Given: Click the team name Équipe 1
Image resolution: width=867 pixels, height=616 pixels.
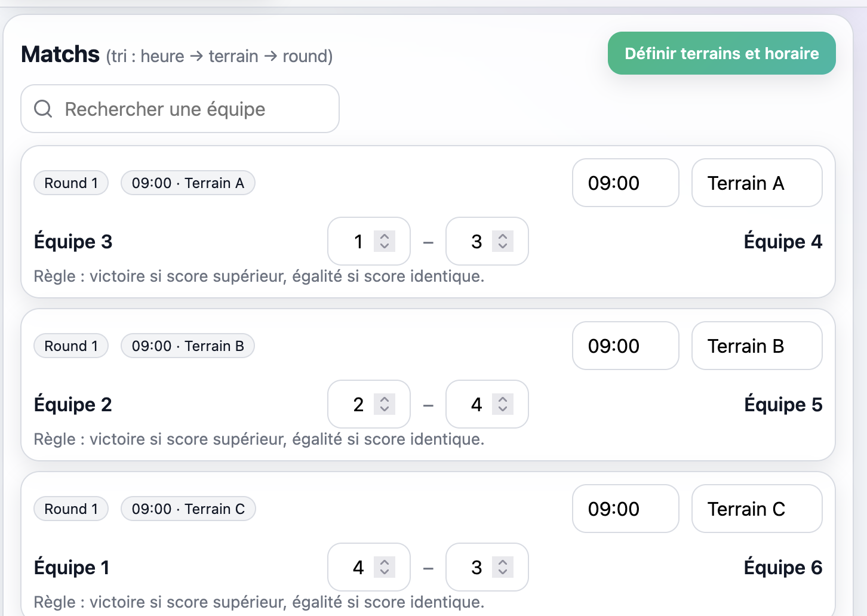Looking at the screenshot, I should coord(72,567).
